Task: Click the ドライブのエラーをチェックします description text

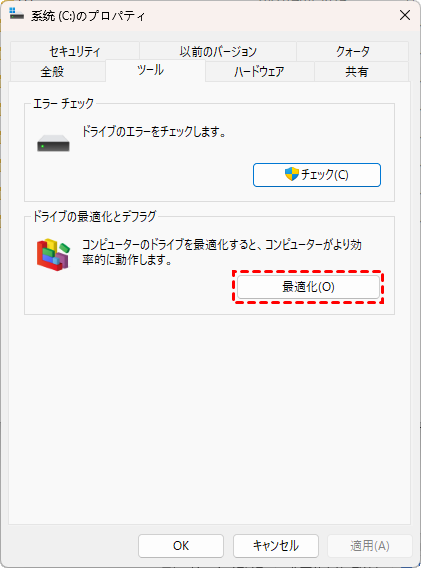Action: click(154, 131)
